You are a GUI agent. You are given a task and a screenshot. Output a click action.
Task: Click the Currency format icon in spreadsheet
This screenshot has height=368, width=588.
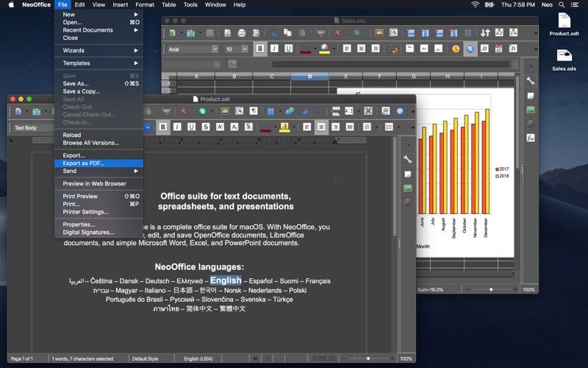pos(456,49)
